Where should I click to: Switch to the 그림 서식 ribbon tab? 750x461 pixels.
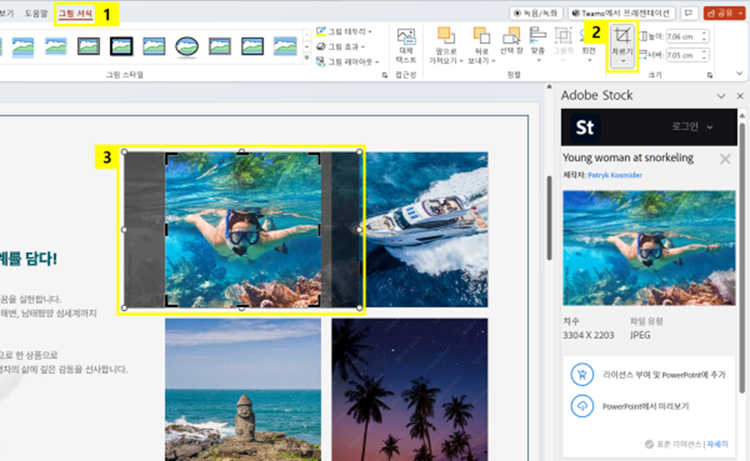[77, 14]
